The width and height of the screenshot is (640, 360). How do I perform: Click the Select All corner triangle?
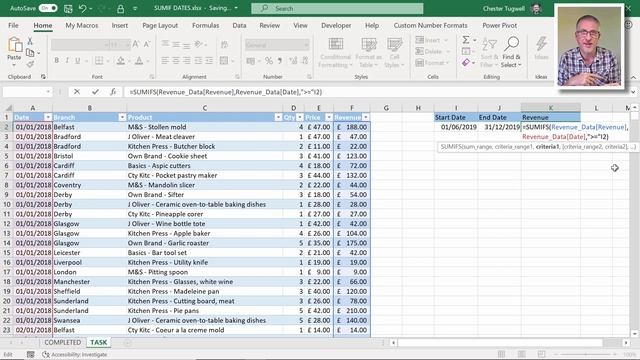8,108
